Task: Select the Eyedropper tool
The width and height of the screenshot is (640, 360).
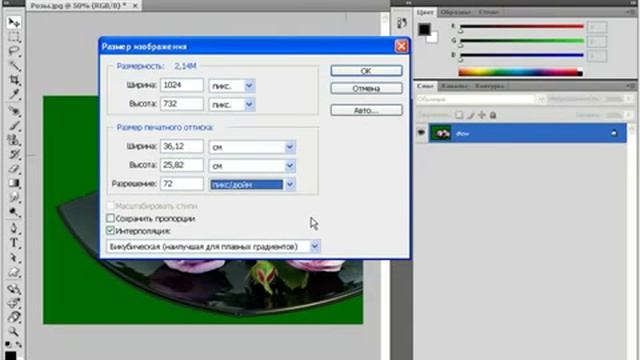Action: 13,94
